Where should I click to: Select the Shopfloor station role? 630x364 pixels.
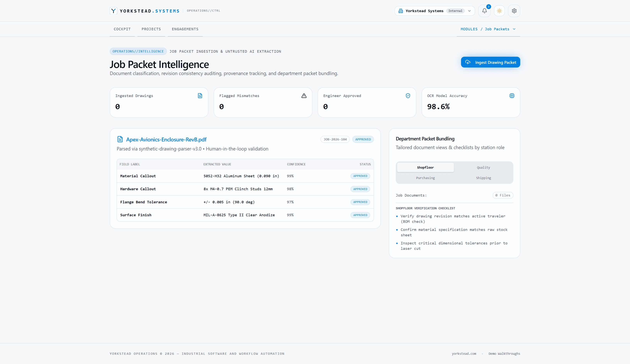point(425,167)
